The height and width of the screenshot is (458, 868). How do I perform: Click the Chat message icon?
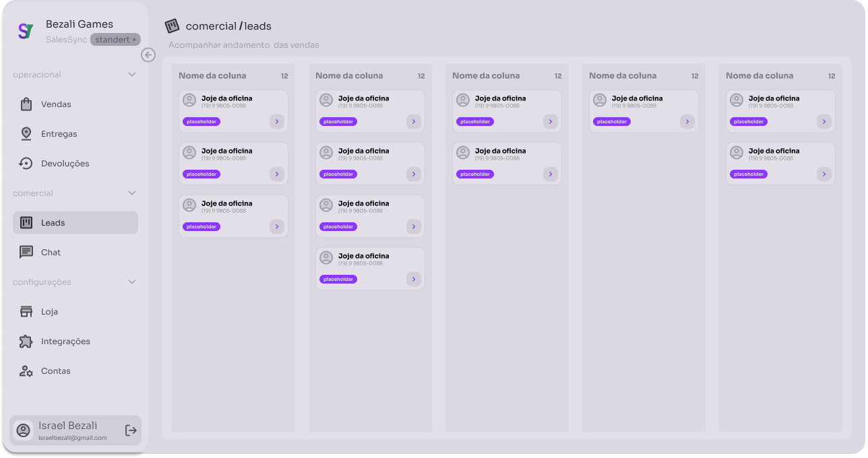[x=26, y=253]
